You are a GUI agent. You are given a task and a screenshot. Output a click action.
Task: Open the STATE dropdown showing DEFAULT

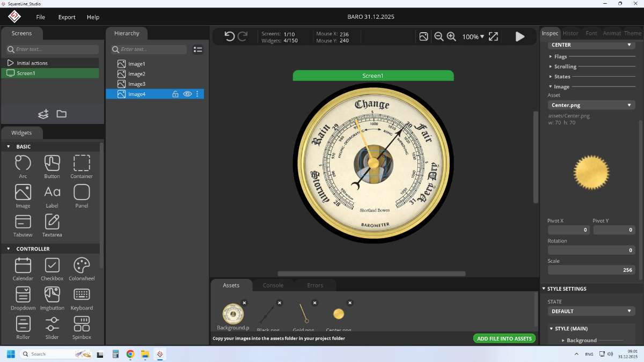click(x=591, y=311)
